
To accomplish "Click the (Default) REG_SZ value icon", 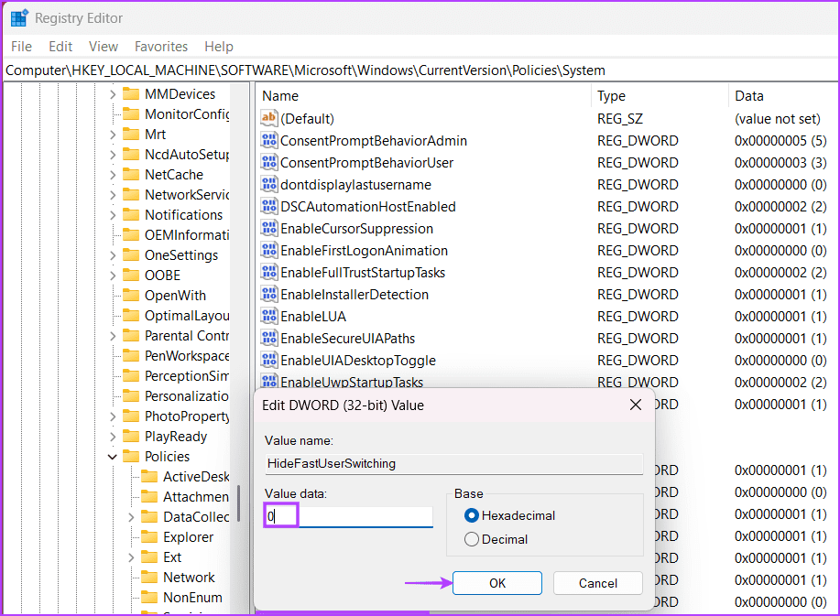I will 269,118.
